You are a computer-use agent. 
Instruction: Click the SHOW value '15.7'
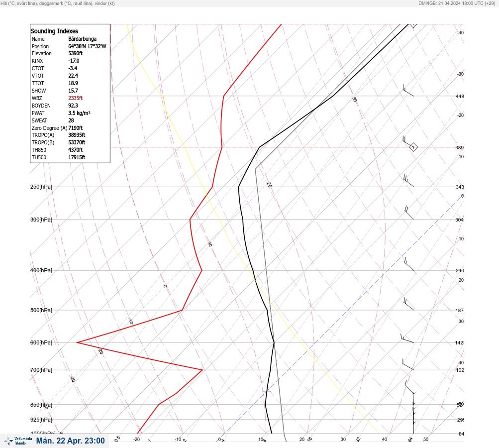click(x=73, y=91)
